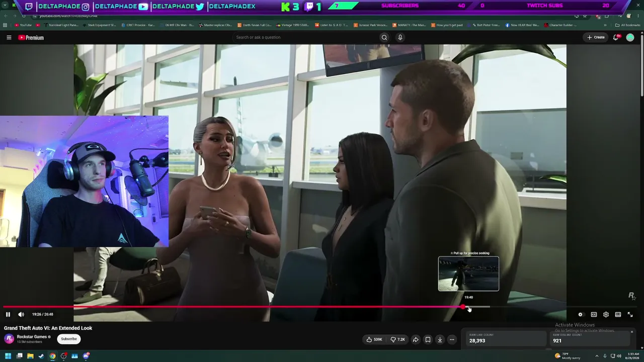644x362 pixels.
Task: Dislike the video (7.2K)
Action: tap(398, 339)
